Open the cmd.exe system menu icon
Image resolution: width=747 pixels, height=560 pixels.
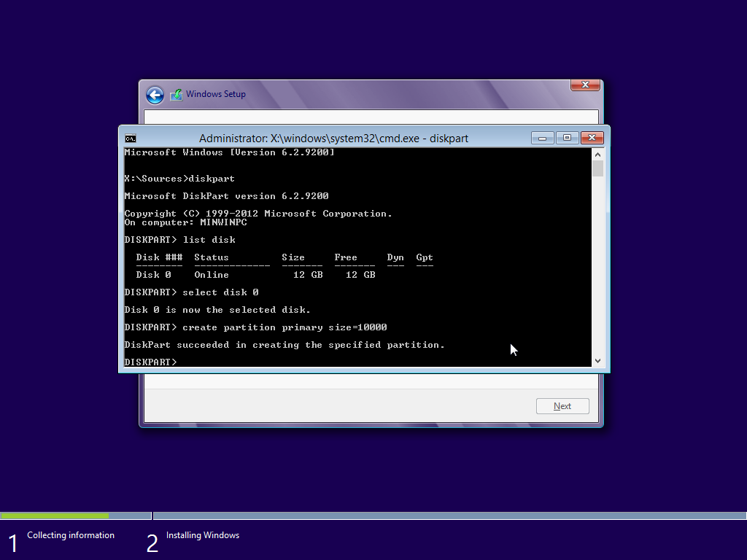[131, 139]
